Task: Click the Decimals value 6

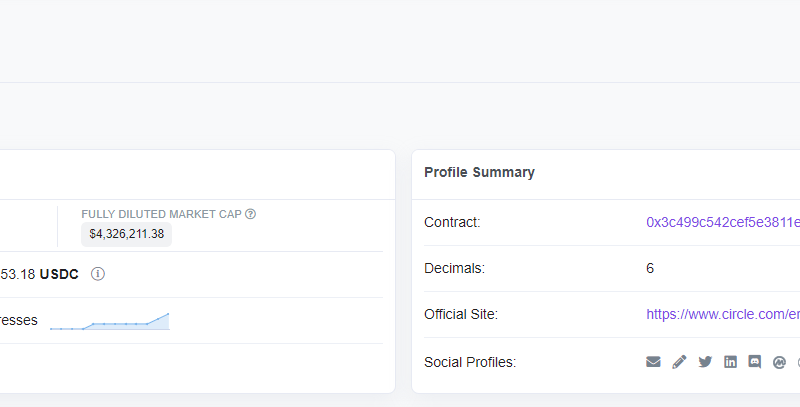Action: [650, 268]
